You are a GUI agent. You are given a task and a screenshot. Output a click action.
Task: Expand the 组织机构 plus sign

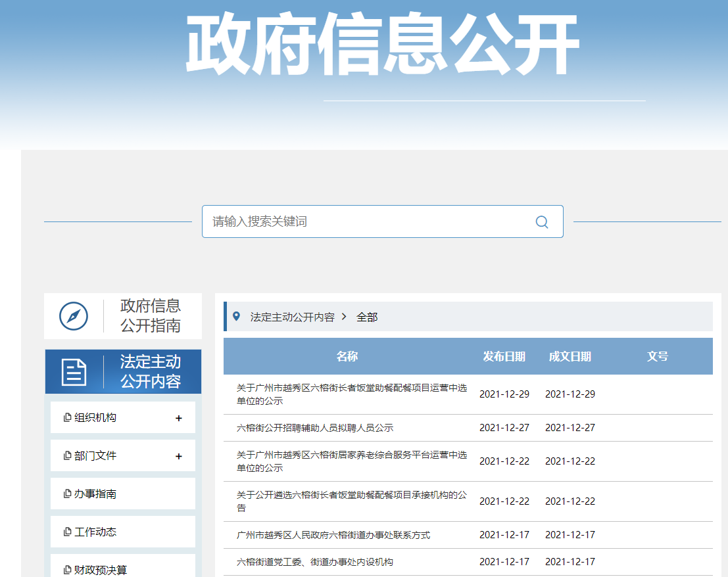179,419
